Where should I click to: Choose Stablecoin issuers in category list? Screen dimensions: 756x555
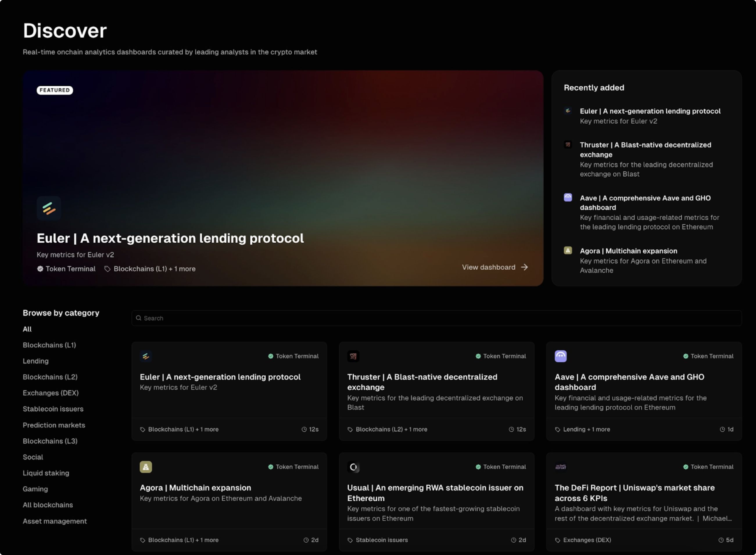(x=53, y=409)
